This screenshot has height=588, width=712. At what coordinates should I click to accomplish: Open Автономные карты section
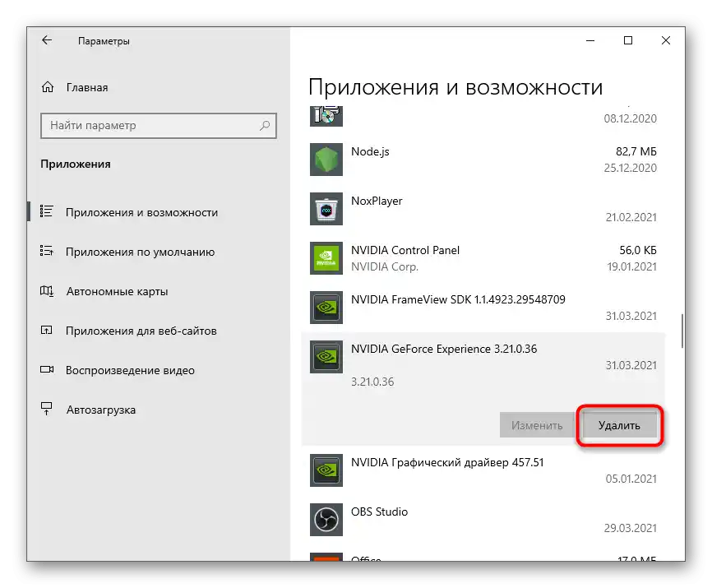point(117,291)
